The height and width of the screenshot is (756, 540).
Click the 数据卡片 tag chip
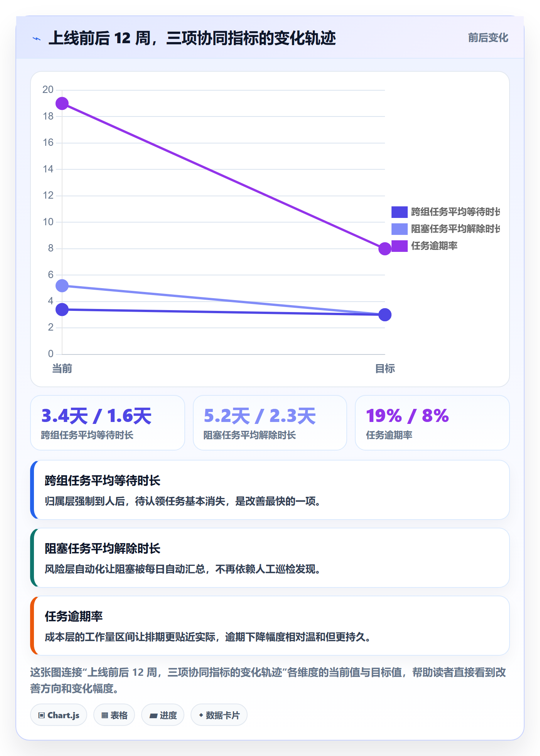click(x=219, y=715)
